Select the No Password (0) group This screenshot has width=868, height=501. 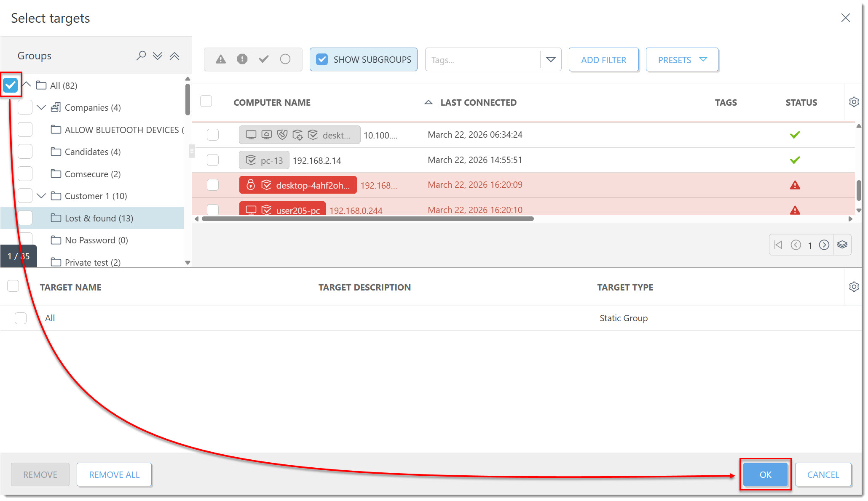[96, 240]
